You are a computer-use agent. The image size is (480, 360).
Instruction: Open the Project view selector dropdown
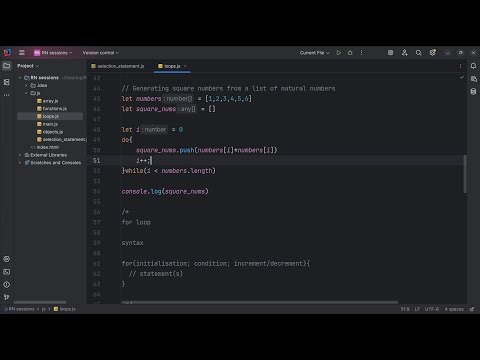(x=28, y=66)
